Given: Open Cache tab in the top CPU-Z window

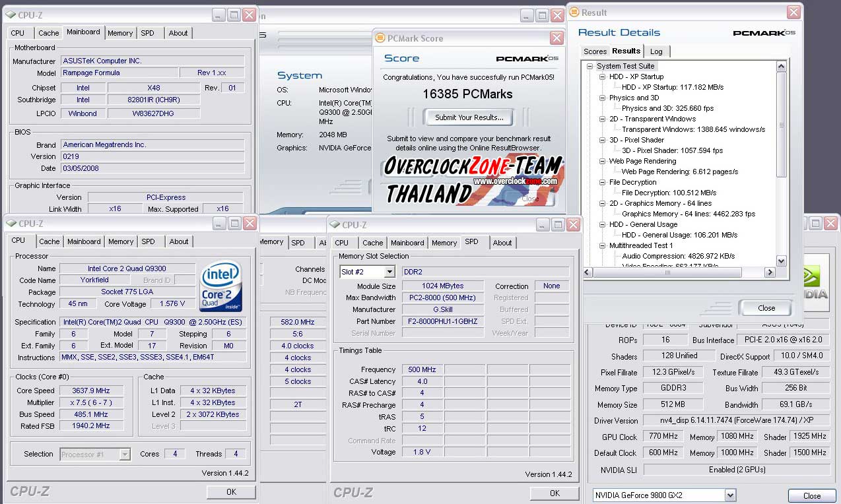Looking at the screenshot, I should [x=49, y=33].
